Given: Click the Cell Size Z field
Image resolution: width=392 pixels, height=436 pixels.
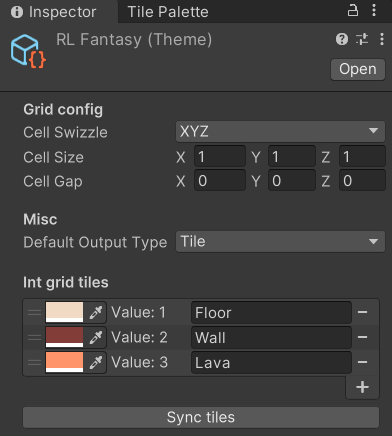Looking at the screenshot, I should pos(362,157).
